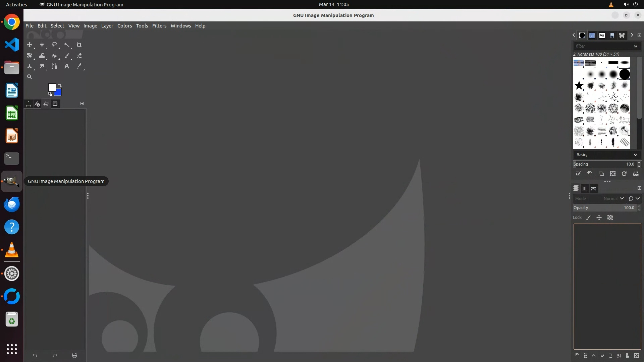Open the Filters menu
The height and width of the screenshot is (362, 644).
pos(159,26)
